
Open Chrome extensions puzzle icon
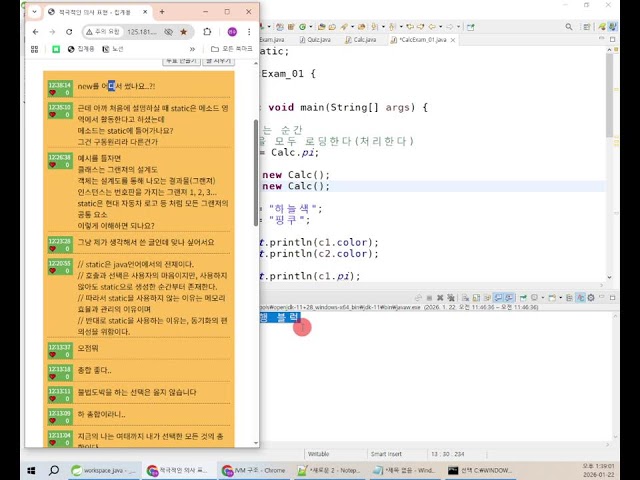207,32
